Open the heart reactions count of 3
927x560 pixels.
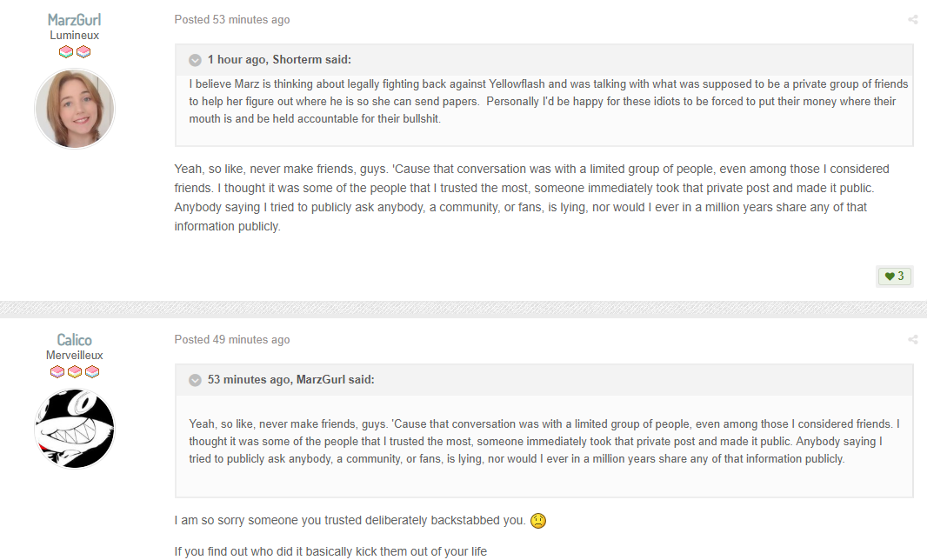(x=895, y=277)
